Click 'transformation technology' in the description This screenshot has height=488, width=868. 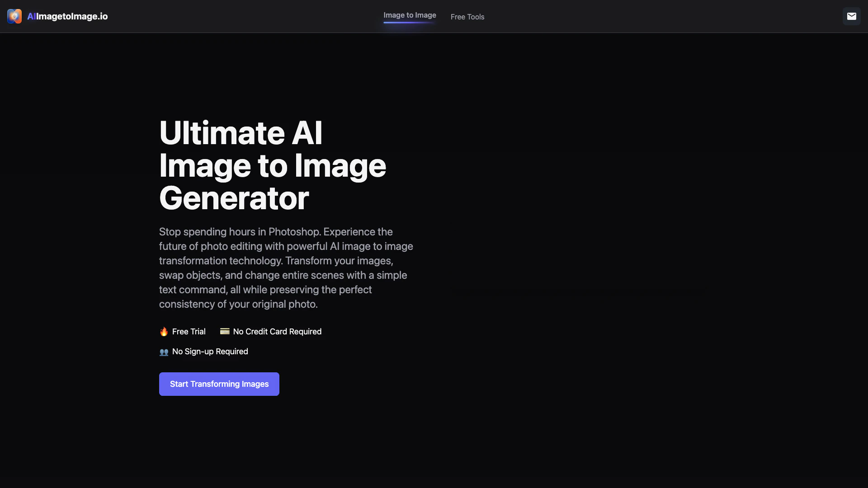pos(220,261)
